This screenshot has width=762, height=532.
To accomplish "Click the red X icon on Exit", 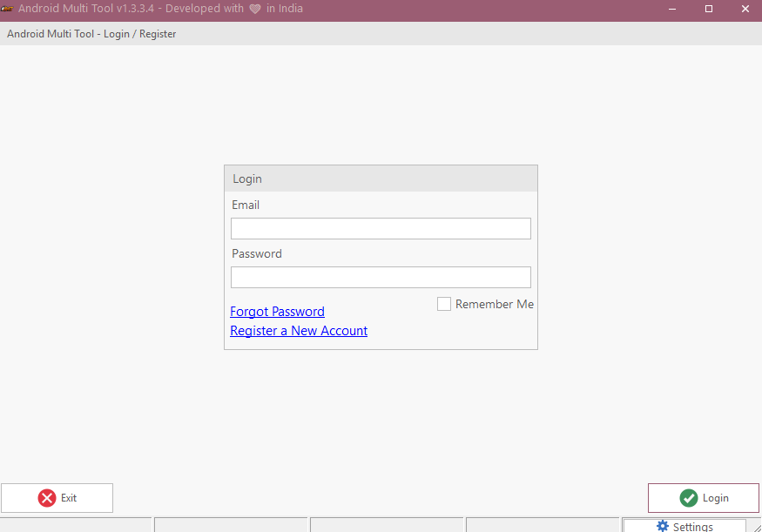I will tap(47, 498).
